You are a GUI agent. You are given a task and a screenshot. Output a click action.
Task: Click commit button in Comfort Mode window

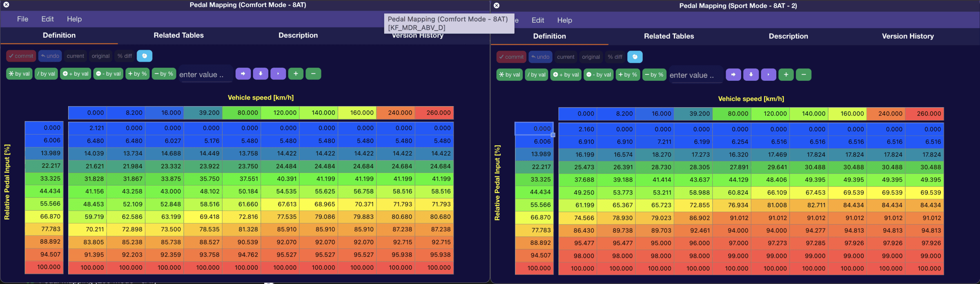coord(21,56)
